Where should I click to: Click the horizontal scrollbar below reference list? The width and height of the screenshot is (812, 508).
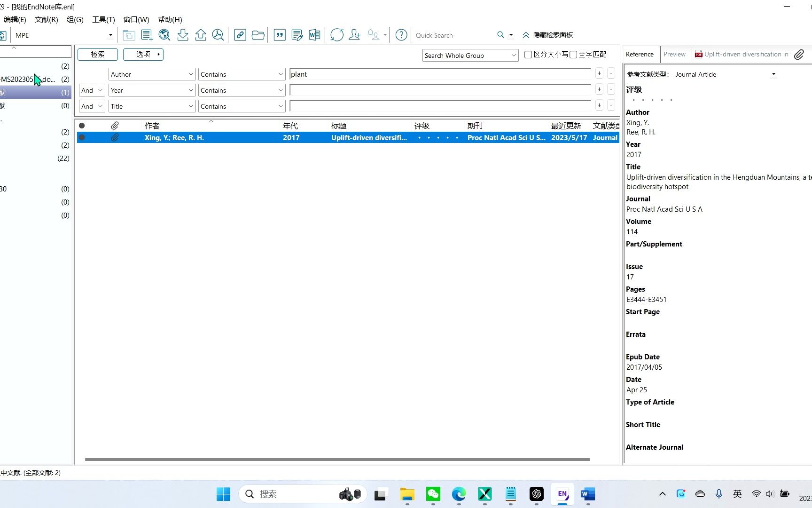click(x=337, y=459)
